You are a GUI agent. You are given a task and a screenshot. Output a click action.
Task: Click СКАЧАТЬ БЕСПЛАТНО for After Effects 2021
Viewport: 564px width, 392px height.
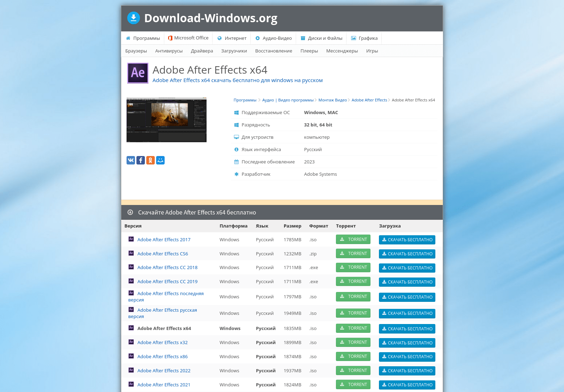point(407,385)
